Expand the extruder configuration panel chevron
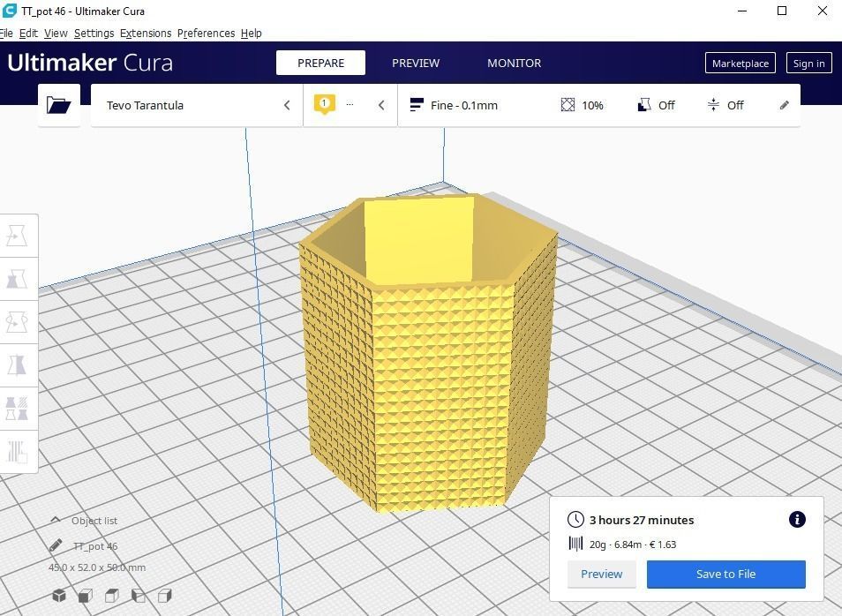 click(x=381, y=105)
